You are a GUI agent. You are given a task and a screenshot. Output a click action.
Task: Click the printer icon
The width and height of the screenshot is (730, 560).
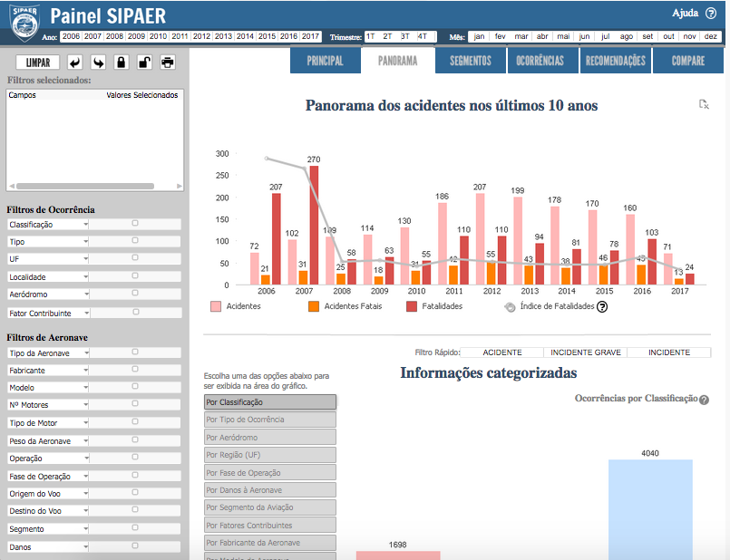167,63
